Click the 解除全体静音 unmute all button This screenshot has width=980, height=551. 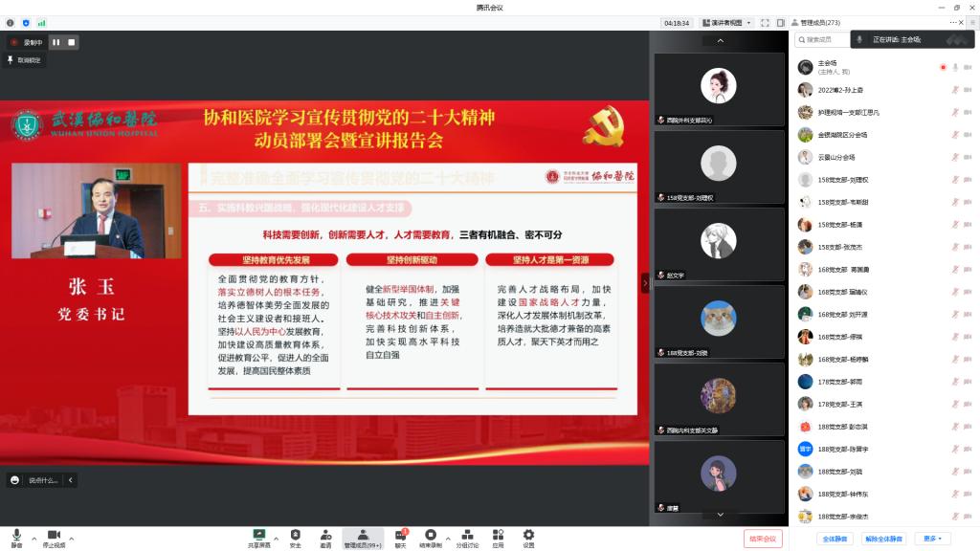click(x=883, y=539)
